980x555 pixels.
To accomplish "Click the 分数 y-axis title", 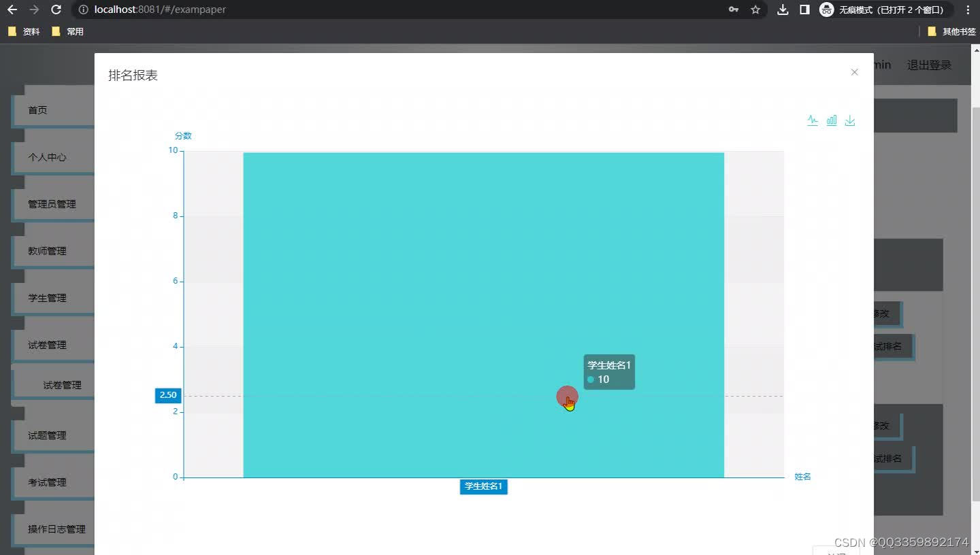I will 183,136.
